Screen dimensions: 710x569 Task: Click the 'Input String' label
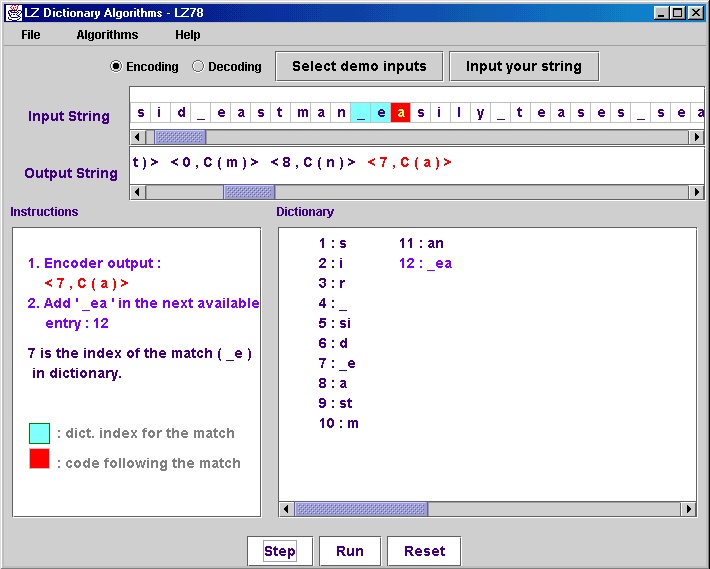click(69, 116)
